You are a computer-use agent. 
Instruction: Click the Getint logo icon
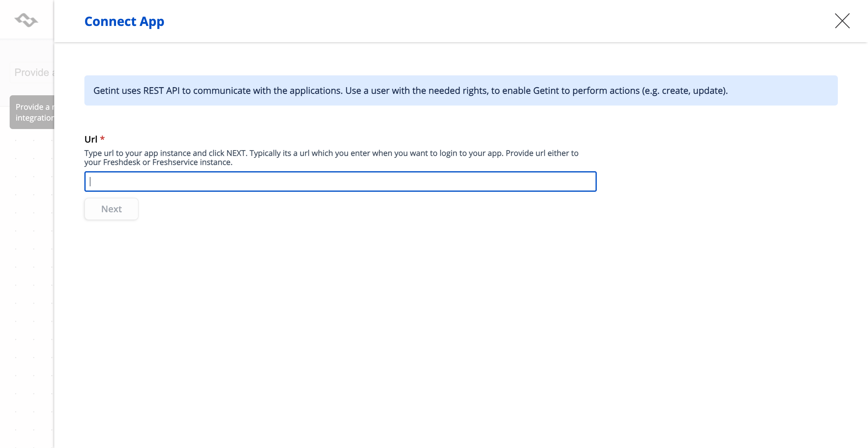[x=26, y=20]
